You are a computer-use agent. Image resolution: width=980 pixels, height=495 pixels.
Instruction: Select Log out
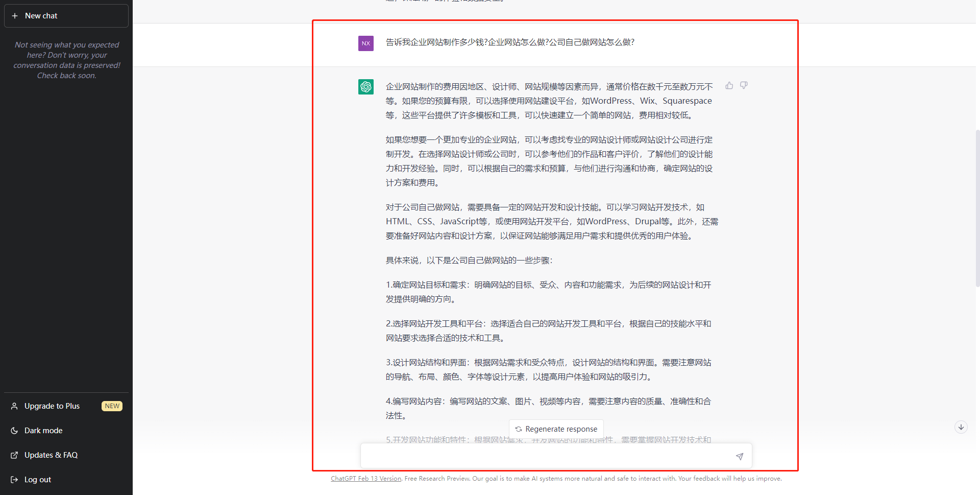(66, 480)
